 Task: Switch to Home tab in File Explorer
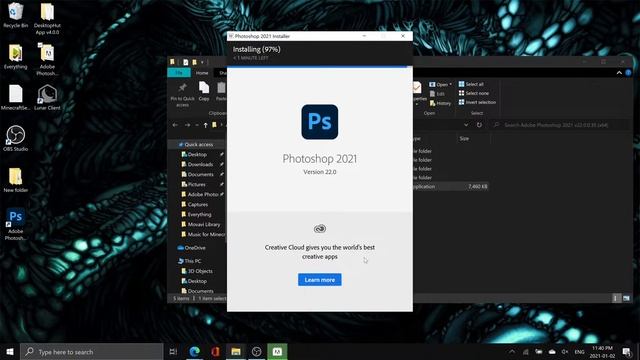coord(202,73)
